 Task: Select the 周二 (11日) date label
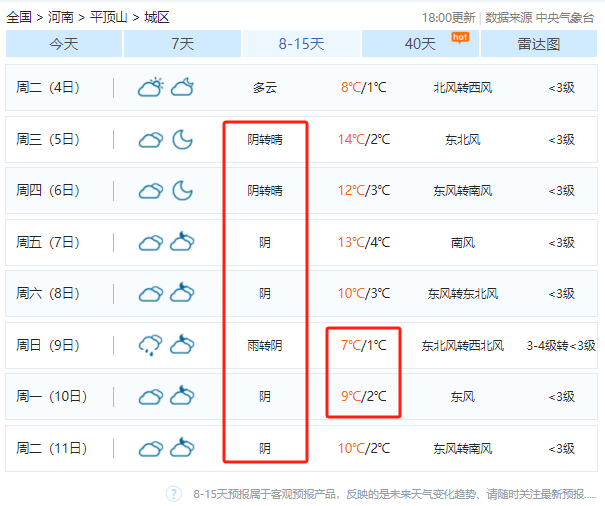(x=52, y=448)
